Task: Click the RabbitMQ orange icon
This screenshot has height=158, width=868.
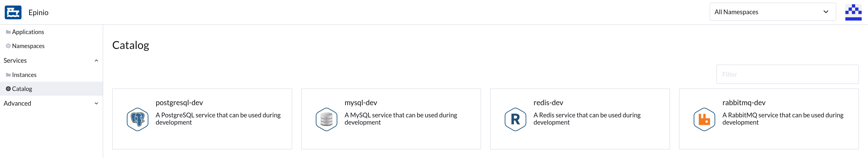Action: [704, 119]
